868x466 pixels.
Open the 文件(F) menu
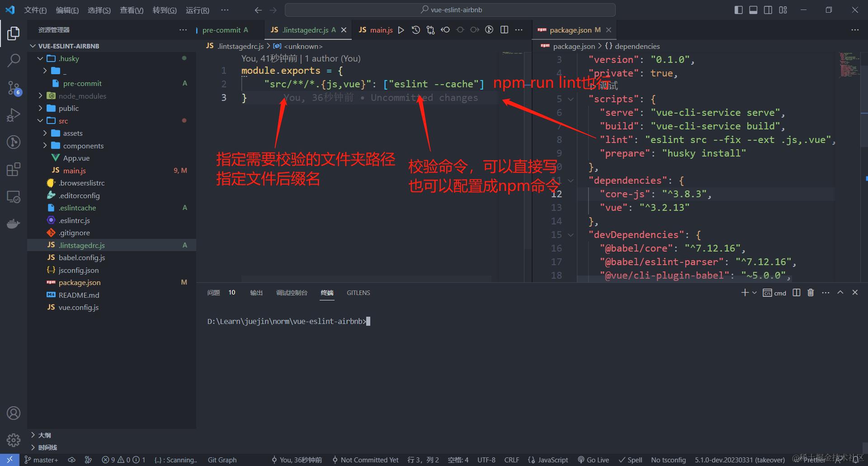coord(35,10)
